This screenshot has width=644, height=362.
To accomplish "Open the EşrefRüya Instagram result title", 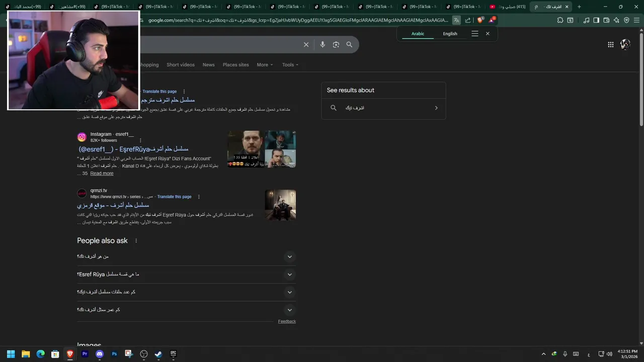I will coord(133,149).
